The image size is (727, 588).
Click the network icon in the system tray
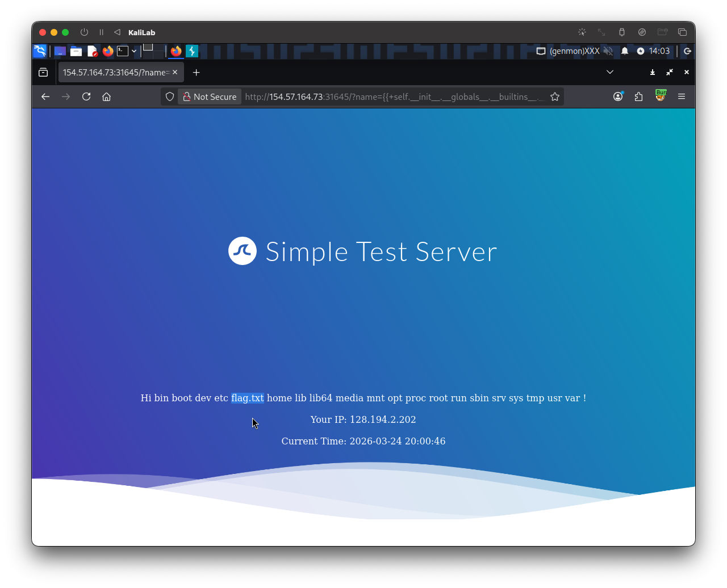(541, 51)
